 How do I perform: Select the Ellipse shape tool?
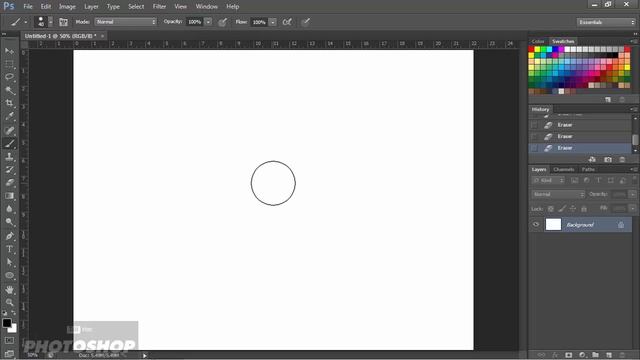9,276
